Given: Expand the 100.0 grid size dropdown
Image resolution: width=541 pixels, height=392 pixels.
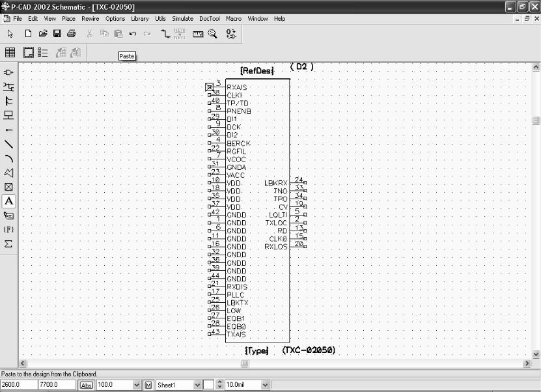Looking at the screenshot, I should coord(137,385).
